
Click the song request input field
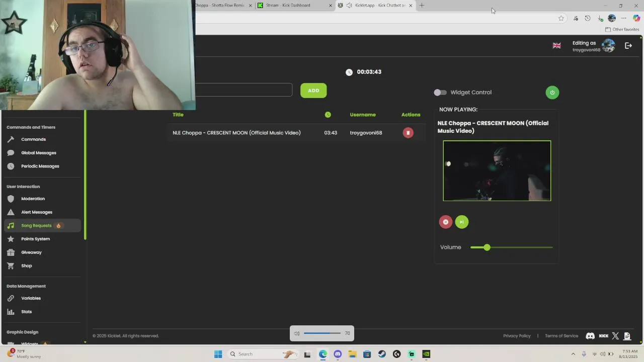[244, 90]
